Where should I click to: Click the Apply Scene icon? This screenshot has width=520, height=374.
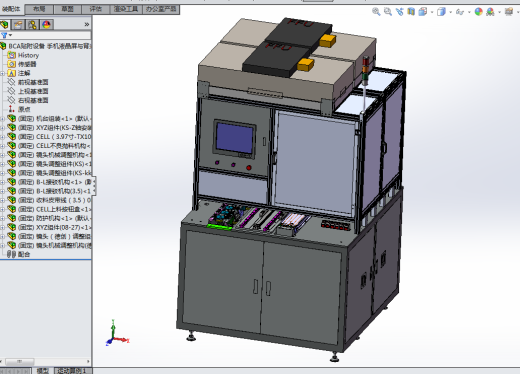tap(490, 12)
